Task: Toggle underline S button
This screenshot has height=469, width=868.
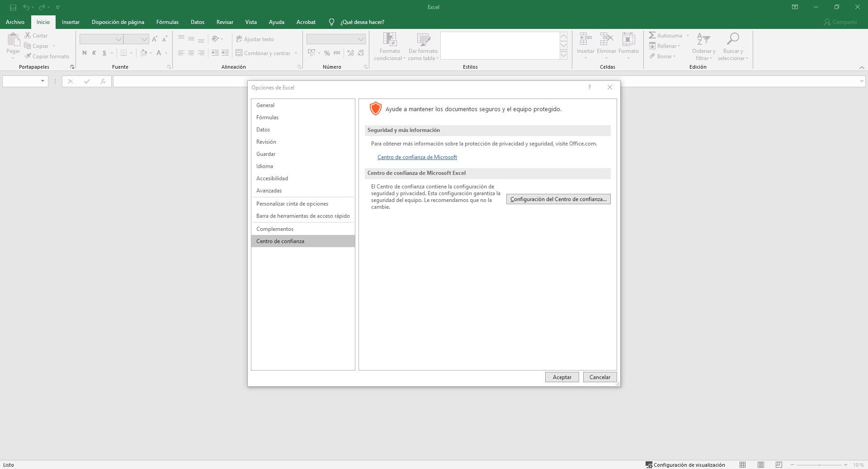Action: point(104,53)
